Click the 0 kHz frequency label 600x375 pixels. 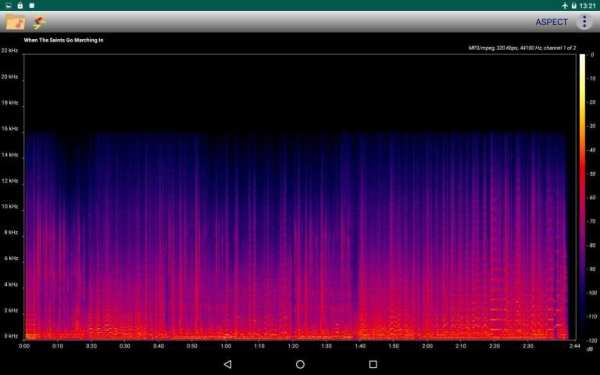11,336
